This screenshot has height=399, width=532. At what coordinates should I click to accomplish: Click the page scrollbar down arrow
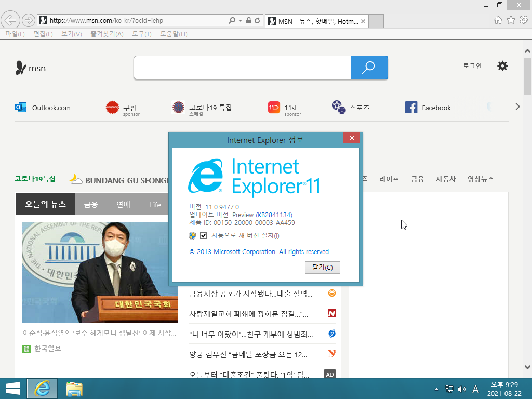527,367
